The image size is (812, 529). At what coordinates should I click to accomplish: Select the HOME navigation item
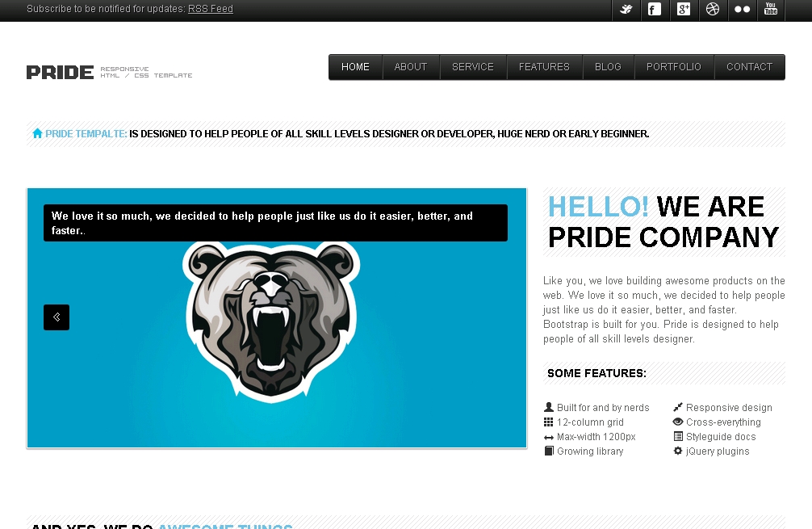[x=355, y=67]
